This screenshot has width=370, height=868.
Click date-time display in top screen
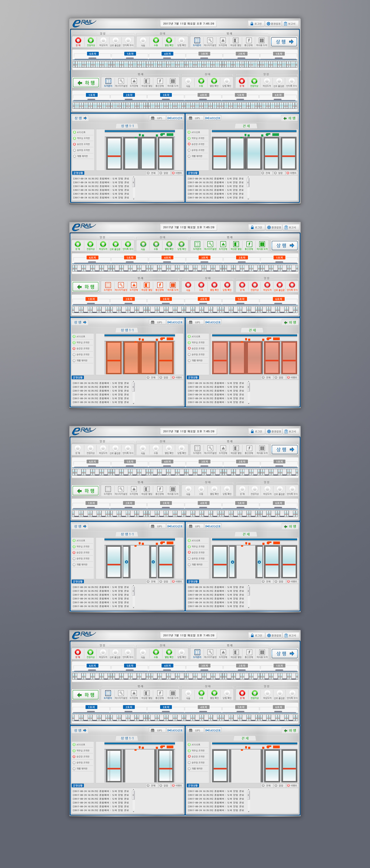click(x=189, y=24)
